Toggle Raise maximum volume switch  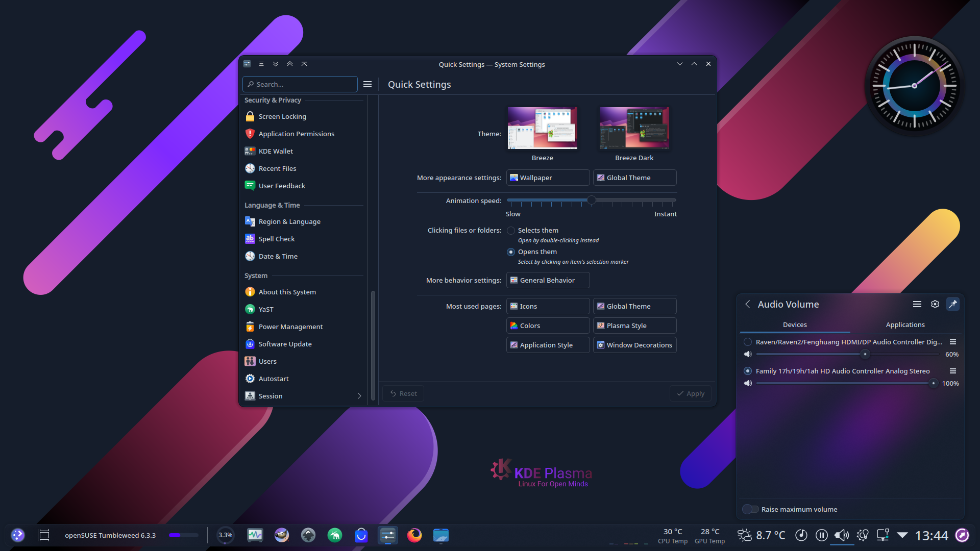click(750, 509)
